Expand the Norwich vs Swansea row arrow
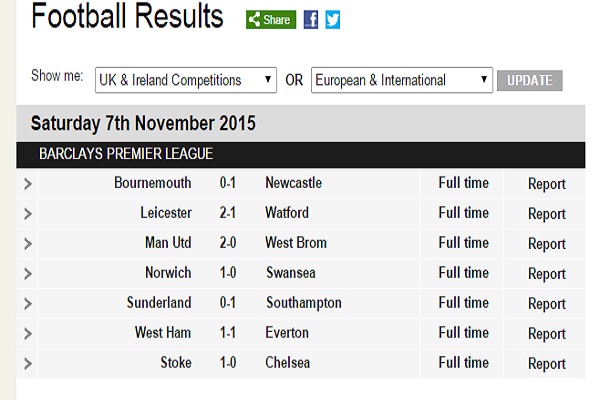The width and height of the screenshot is (600, 400). [28, 274]
